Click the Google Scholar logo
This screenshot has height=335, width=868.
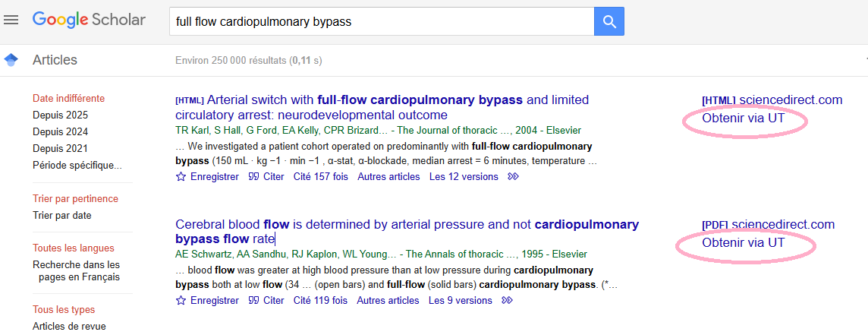click(x=89, y=21)
